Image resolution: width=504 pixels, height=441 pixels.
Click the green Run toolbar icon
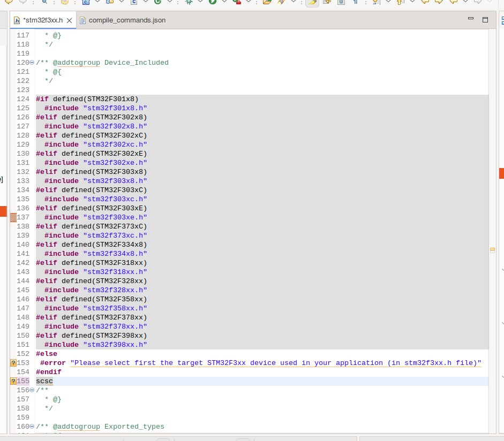click(212, 2)
